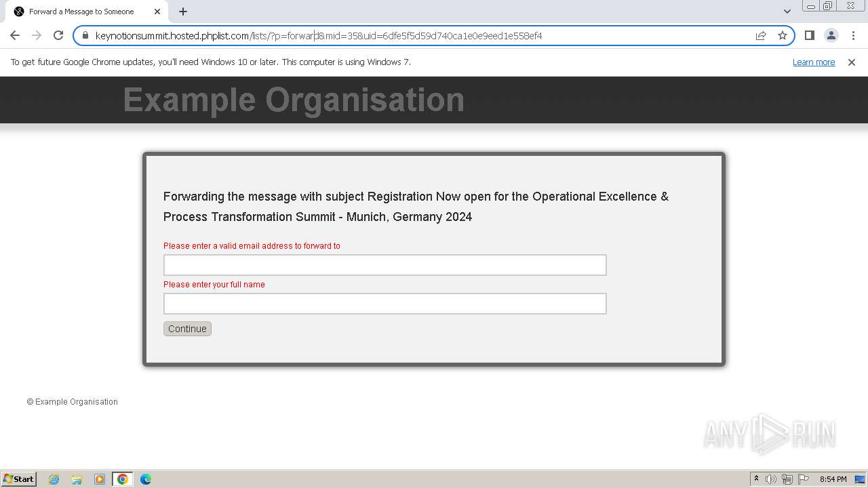Click the copyright Example Organisation footer text

(73, 402)
